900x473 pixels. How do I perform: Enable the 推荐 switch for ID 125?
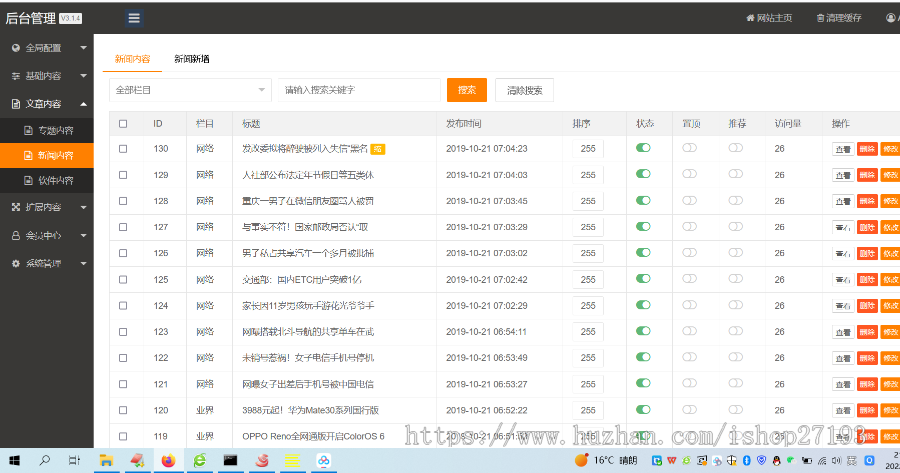[x=735, y=278]
